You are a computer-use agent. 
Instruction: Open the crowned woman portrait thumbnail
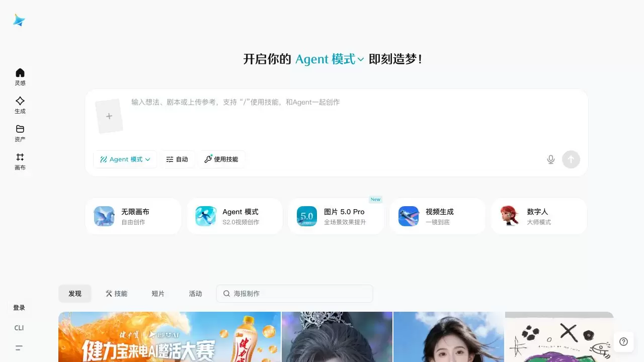[x=337, y=337]
